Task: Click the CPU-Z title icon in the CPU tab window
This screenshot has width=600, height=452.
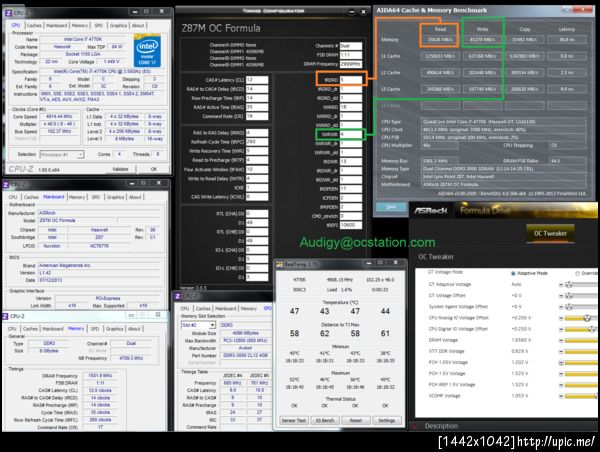Action: pyautogui.click(x=8, y=13)
